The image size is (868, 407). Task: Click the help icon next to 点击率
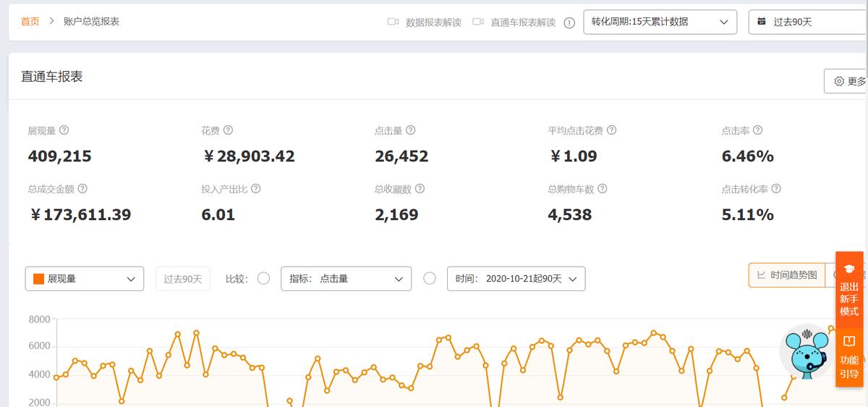(757, 130)
